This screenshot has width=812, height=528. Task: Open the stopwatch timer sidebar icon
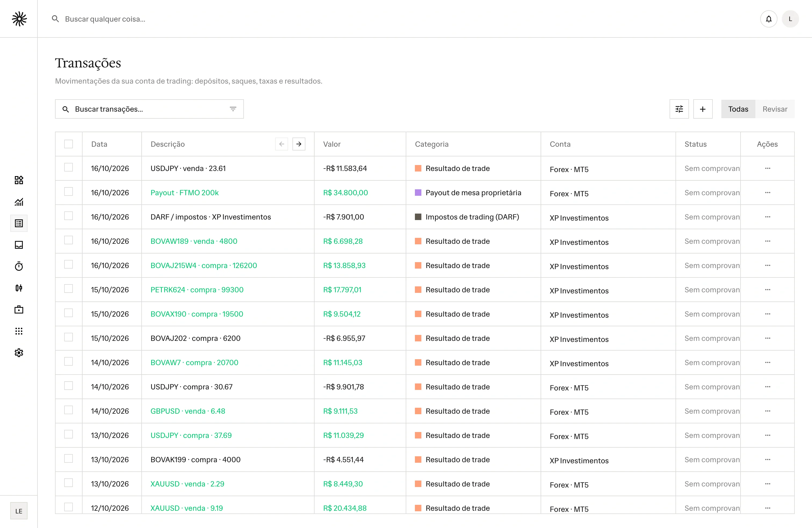[19, 266]
